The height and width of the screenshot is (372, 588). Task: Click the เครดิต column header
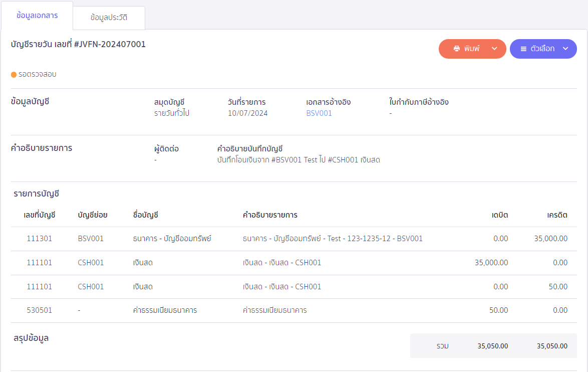pyautogui.click(x=557, y=215)
